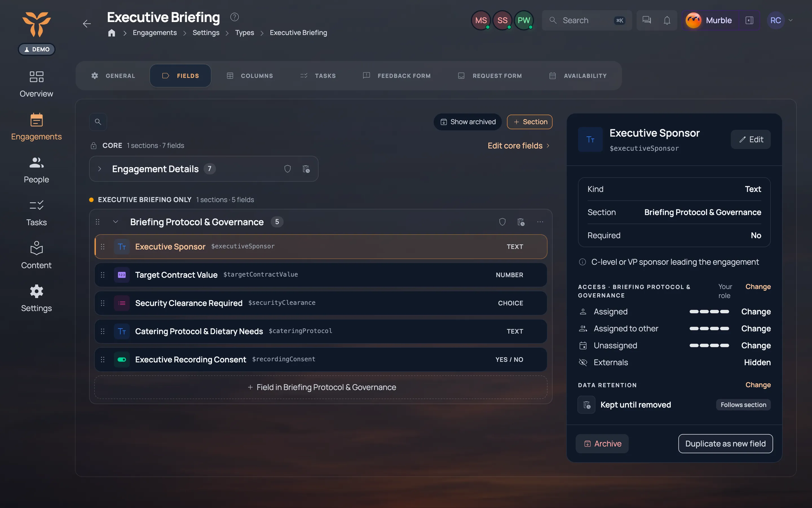Screen dimensions: 812x508
Task: Select Target Contract Value field row
Action: click(321, 275)
